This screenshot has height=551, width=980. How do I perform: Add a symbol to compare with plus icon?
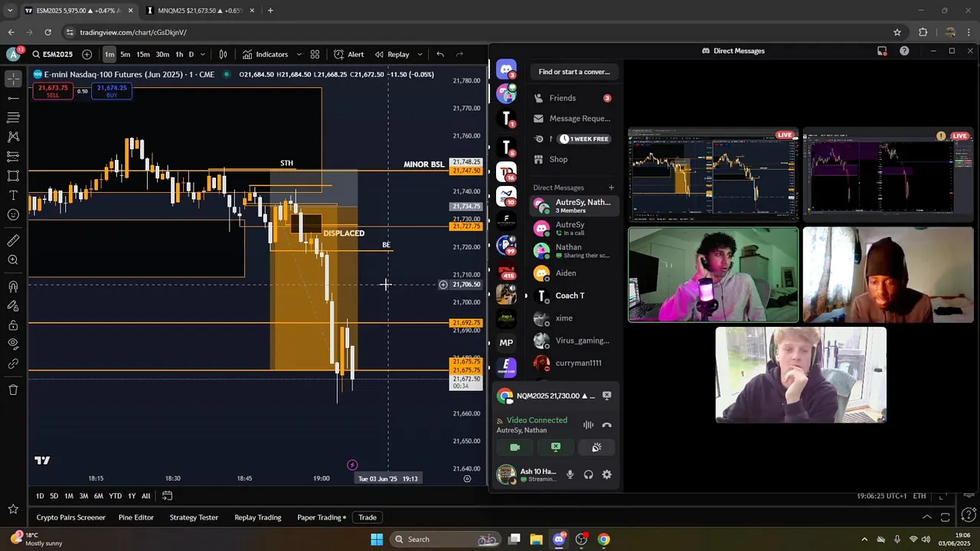[87, 54]
